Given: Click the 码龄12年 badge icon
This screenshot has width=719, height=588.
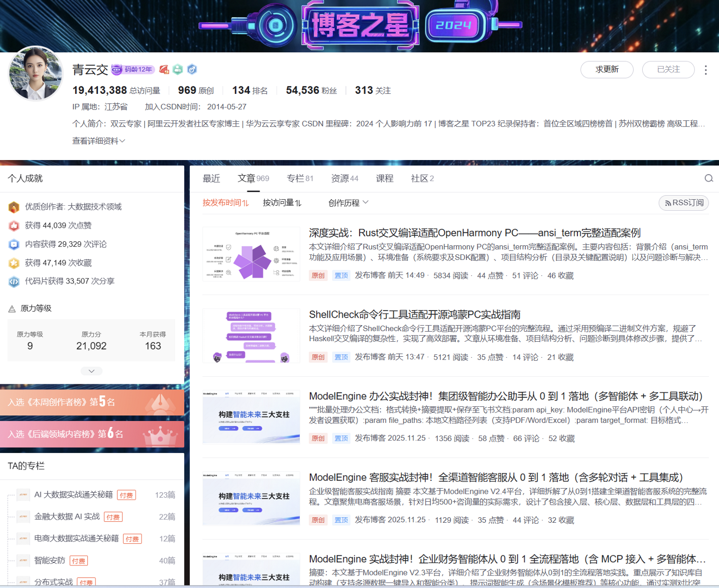Looking at the screenshot, I should click(133, 69).
